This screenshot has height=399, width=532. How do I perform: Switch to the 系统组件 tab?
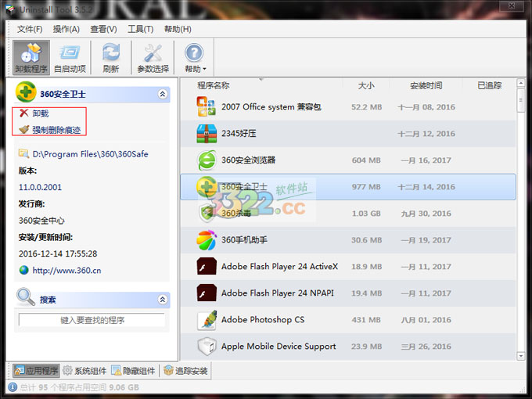pos(84,371)
